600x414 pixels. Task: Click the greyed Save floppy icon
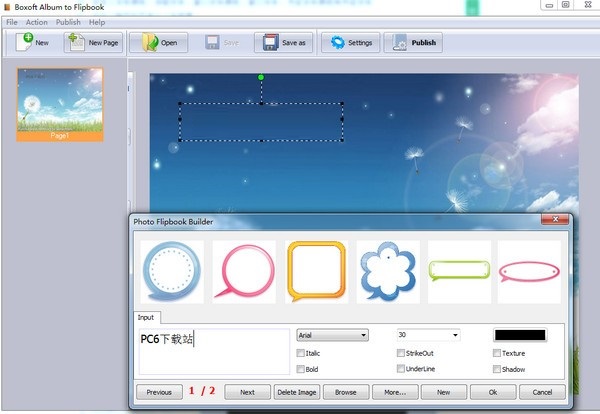(212, 42)
